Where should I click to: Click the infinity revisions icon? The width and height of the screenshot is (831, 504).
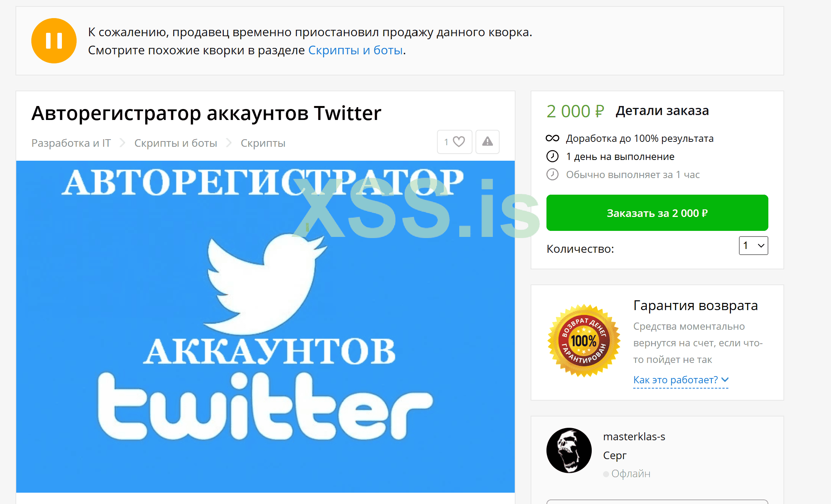[552, 138]
